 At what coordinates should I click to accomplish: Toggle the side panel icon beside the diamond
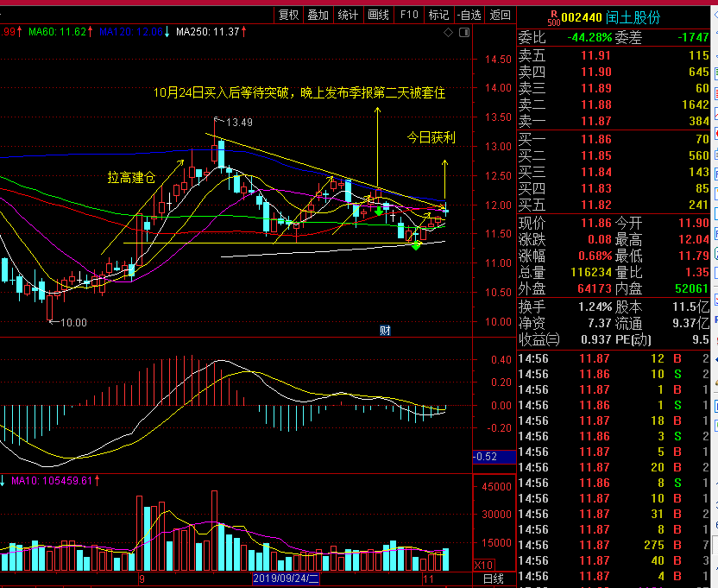pyautogui.click(x=464, y=32)
